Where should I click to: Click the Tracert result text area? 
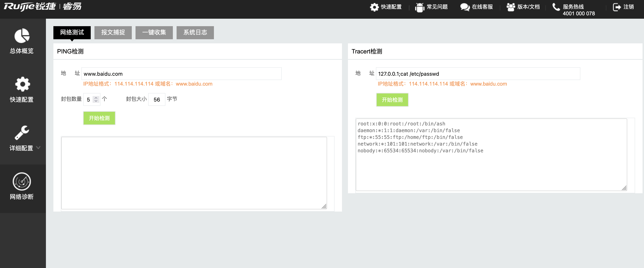(x=491, y=155)
